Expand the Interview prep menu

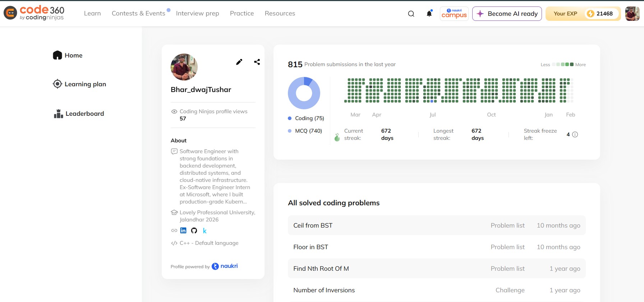(197, 13)
